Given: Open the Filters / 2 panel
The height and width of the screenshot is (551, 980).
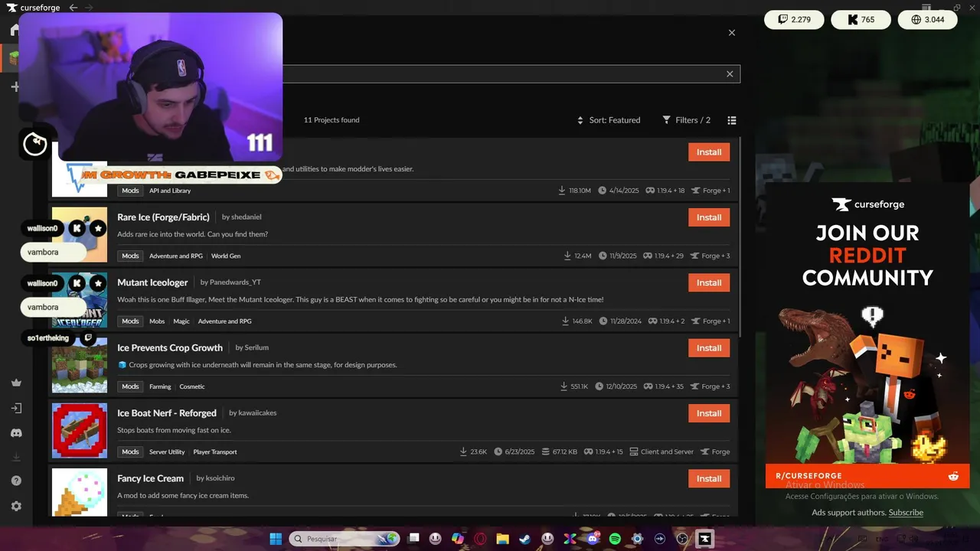Looking at the screenshot, I should (x=687, y=120).
